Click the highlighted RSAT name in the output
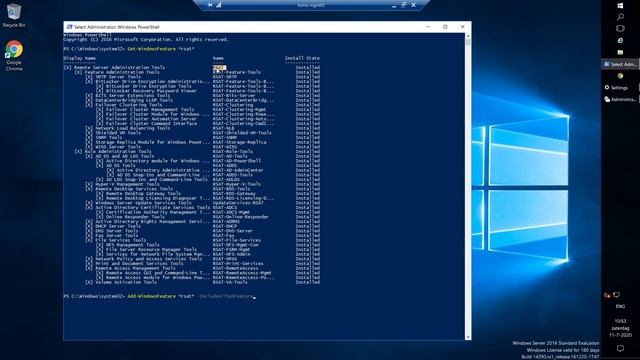Screen dimensions: 640x360 pyautogui.click(x=219, y=68)
